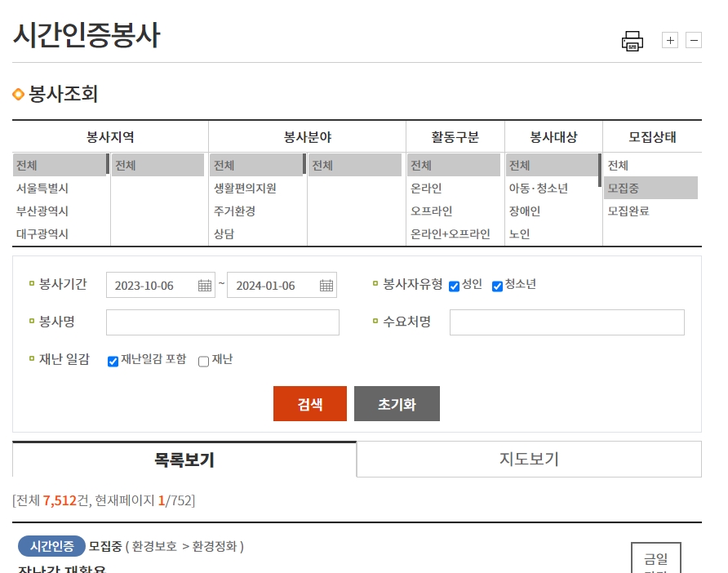Click the zoom in (+) icon
The image size is (728, 573).
[x=669, y=39]
